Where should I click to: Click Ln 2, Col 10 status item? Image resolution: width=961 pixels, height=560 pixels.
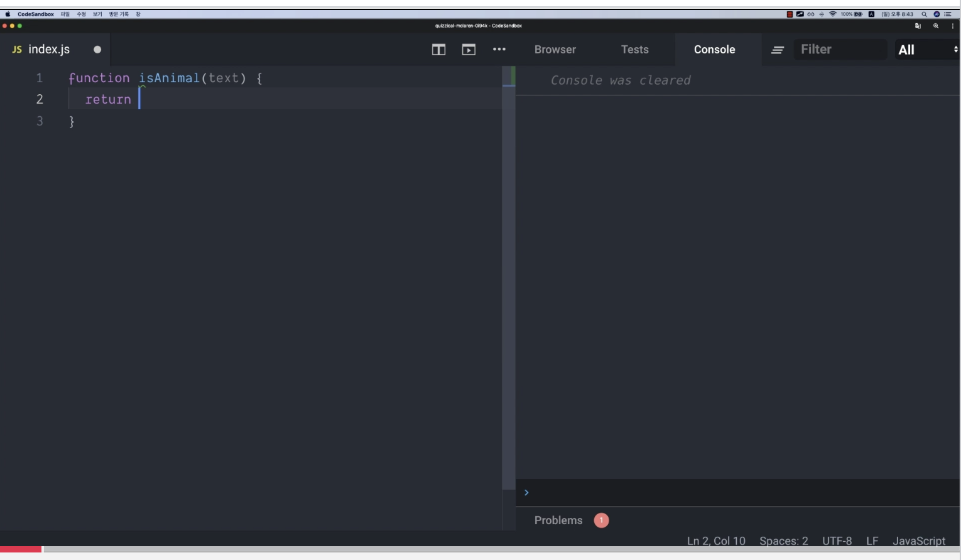click(x=716, y=541)
